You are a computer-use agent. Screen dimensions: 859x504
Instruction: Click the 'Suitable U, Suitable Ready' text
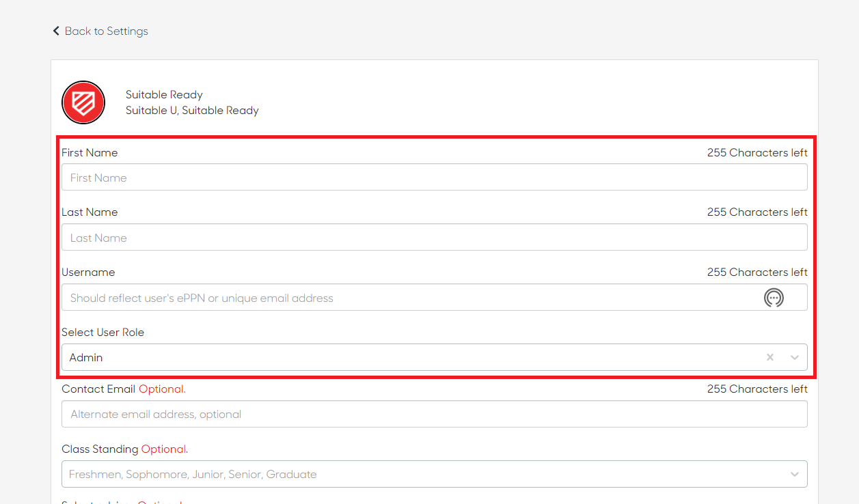pyautogui.click(x=192, y=111)
